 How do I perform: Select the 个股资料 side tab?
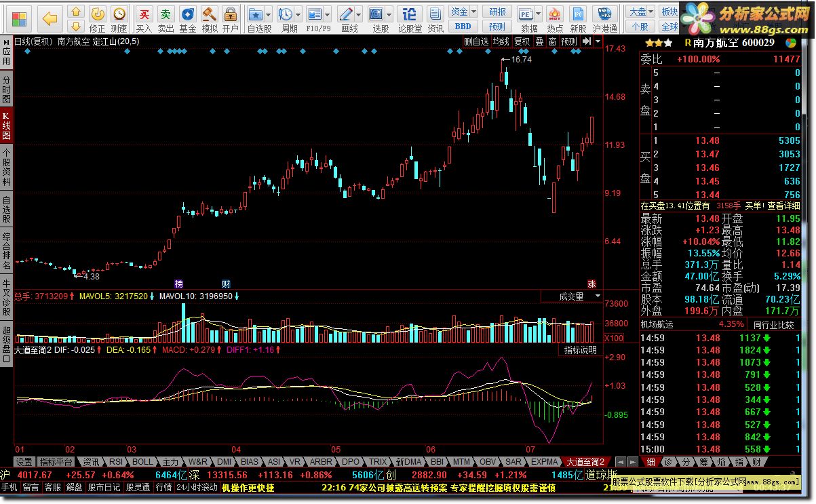(x=6, y=168)
